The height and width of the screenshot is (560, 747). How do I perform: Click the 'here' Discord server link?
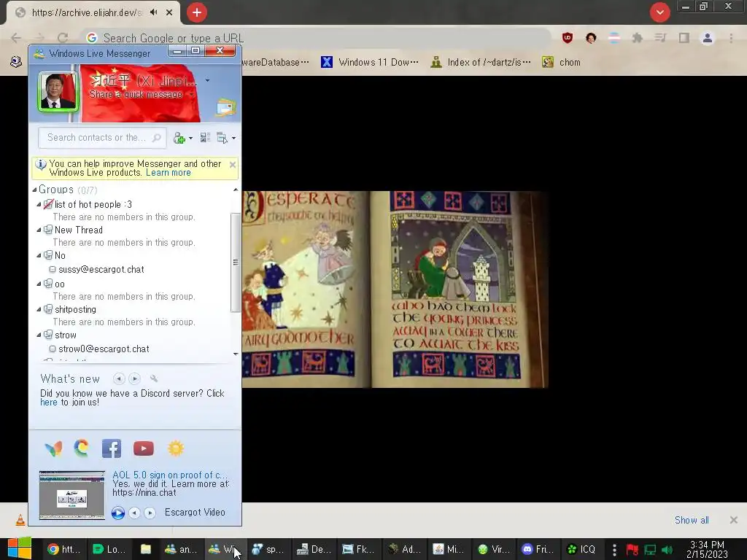[49, 402]
